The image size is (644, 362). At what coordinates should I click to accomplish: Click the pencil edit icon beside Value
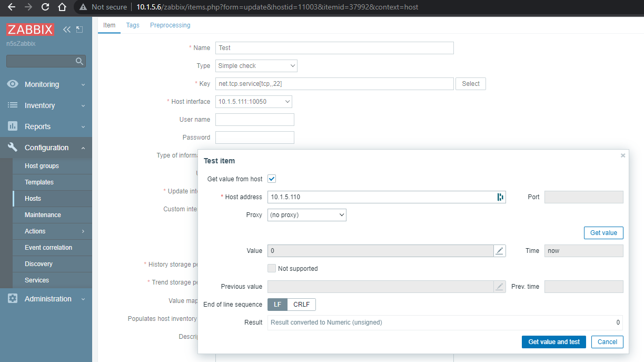[499, 251]
